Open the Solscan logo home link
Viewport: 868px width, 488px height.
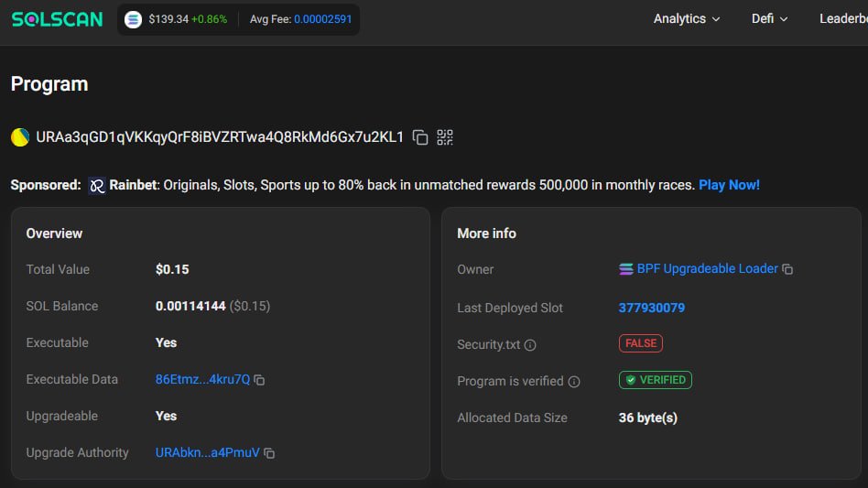(57, 19)
